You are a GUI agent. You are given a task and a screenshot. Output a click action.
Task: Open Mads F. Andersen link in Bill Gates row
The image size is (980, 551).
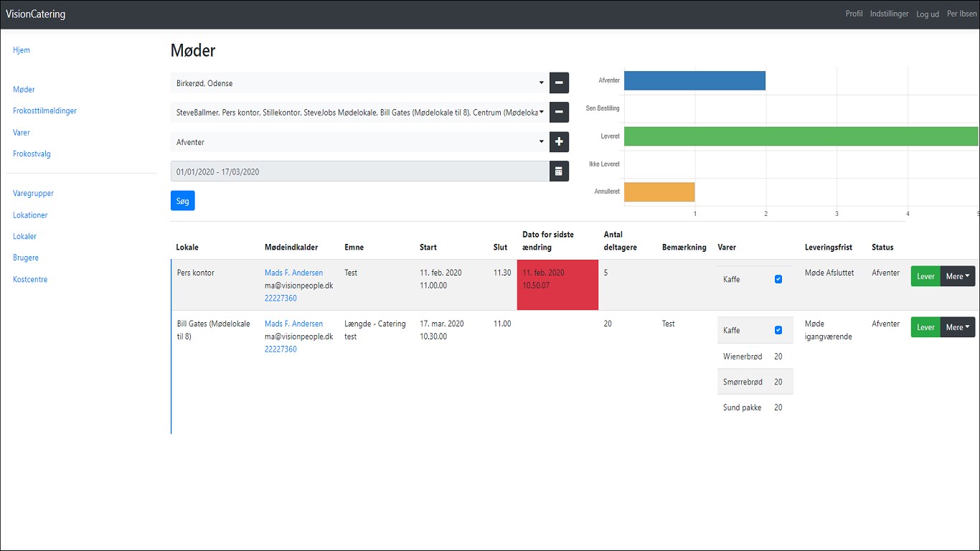point(293,324)
